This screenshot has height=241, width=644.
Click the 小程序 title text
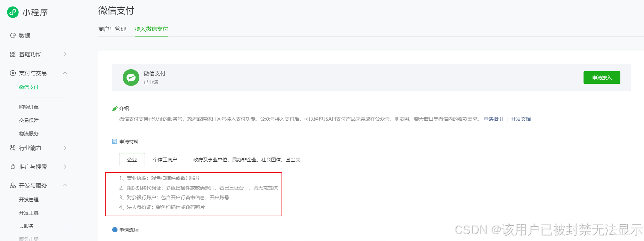pos(35,13)
